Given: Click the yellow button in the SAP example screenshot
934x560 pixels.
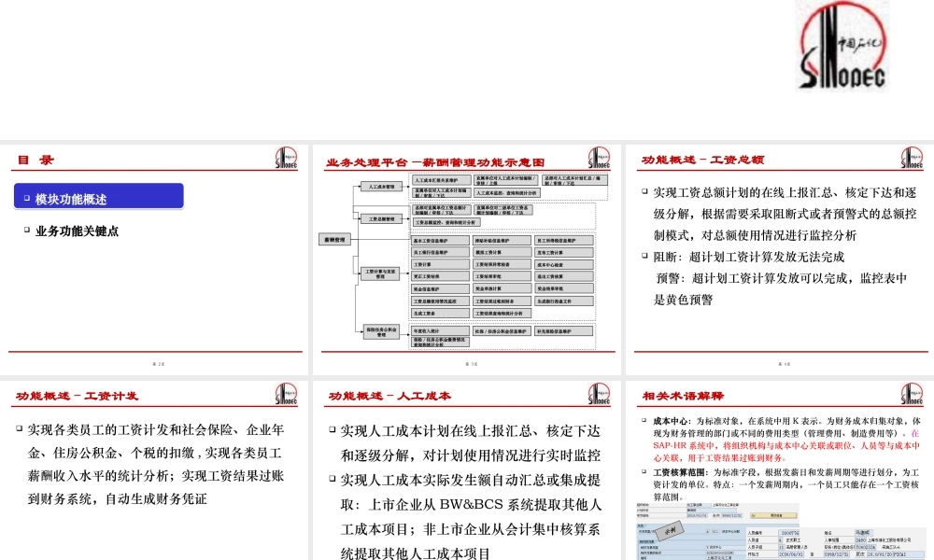Looking at the screenshot, I should tap(772, 515).
